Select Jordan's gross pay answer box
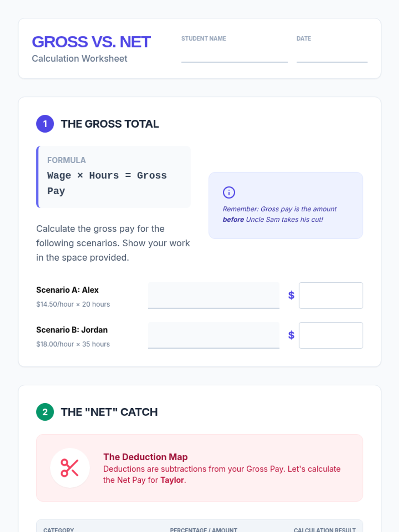The image size is (399, 532). tap(331, 335)
